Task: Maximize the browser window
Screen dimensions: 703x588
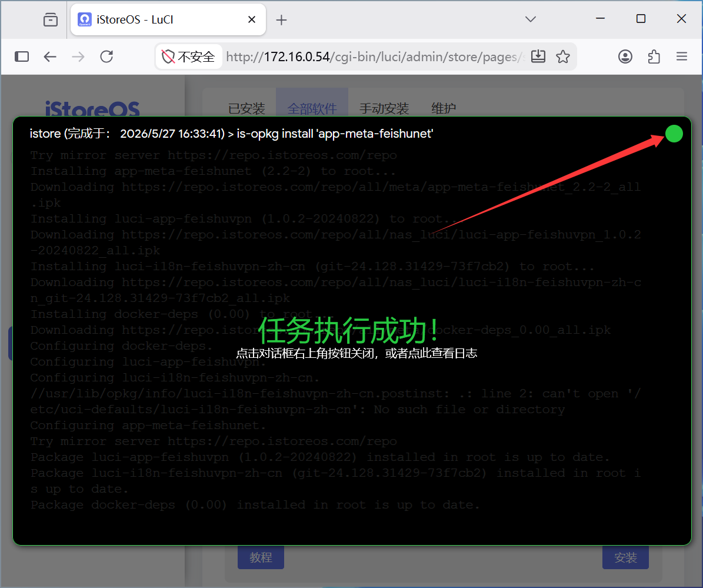Action: [641, 19]
